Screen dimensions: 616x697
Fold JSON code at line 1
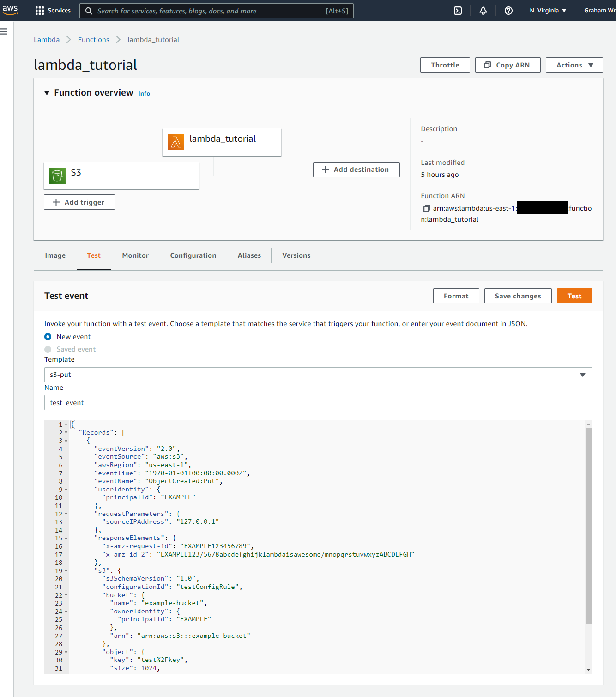tap(66, 424)
